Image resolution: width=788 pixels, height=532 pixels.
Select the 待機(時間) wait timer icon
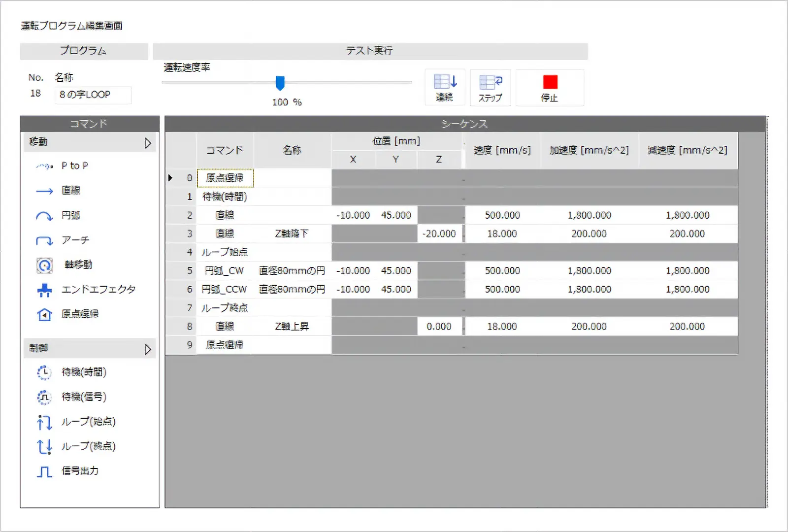[x=44, y=372]
